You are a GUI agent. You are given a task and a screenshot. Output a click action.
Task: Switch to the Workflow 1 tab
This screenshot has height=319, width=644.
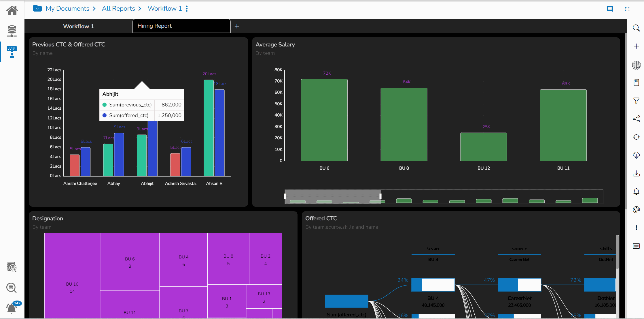coord(78,26)
